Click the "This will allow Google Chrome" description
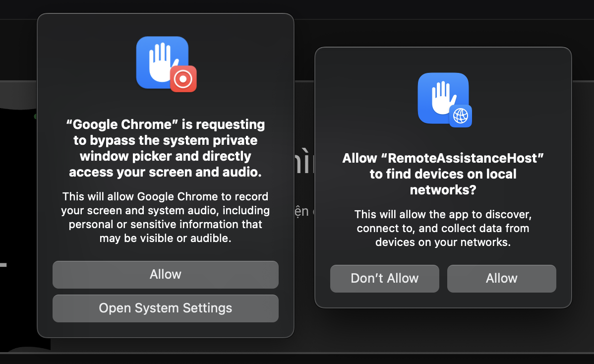Image resolution: width=594 pixels, height=364 pixels. pyautogui.click(x=166, y=217)
